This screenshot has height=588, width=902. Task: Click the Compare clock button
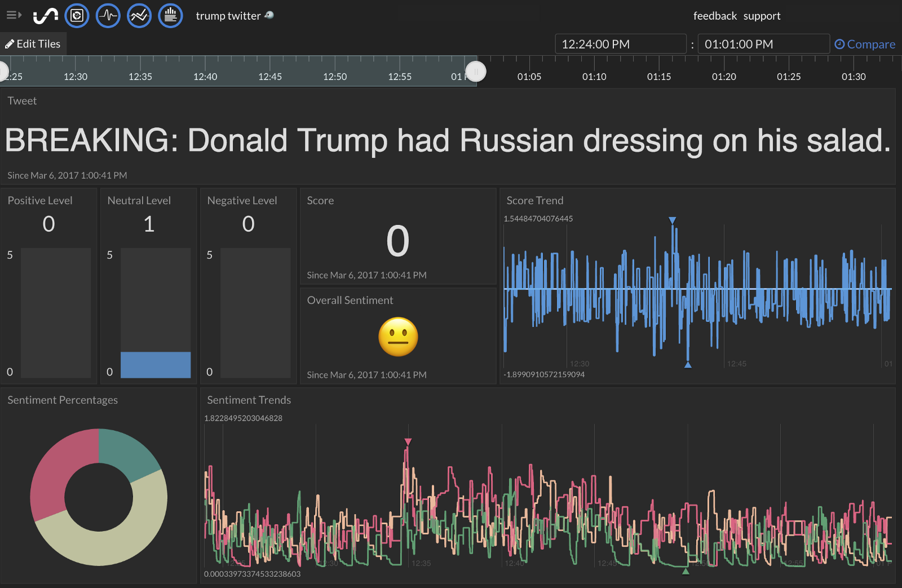coord(865,44)
